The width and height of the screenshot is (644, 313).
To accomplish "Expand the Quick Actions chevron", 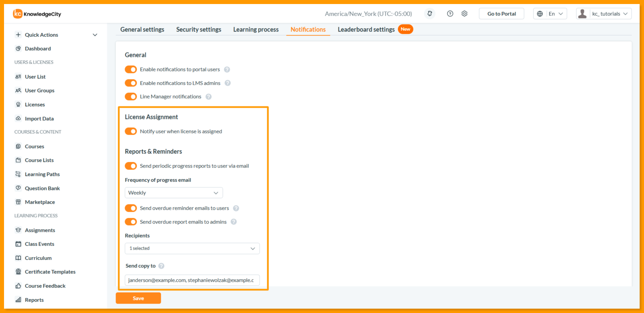I will click(x=95, y=35).
